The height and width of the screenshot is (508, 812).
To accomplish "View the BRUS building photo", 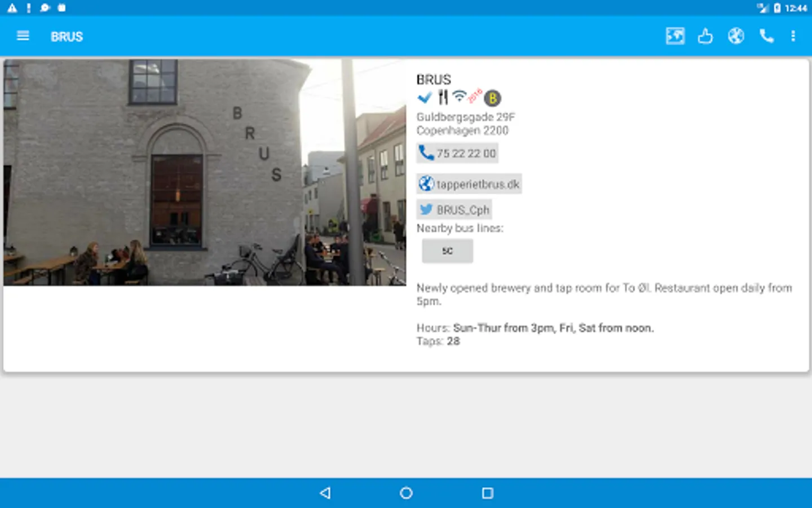I will [205, 172].
